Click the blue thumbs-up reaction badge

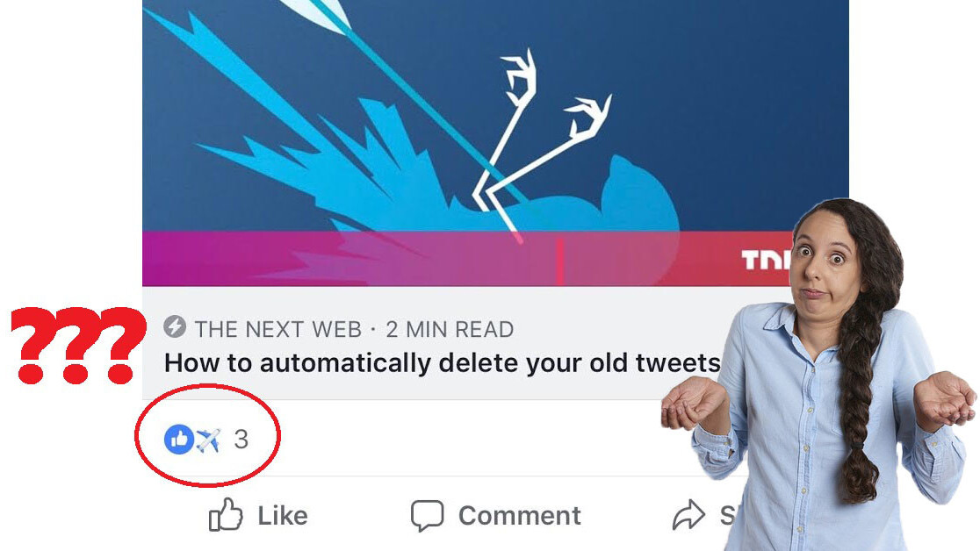coord(179,440)
